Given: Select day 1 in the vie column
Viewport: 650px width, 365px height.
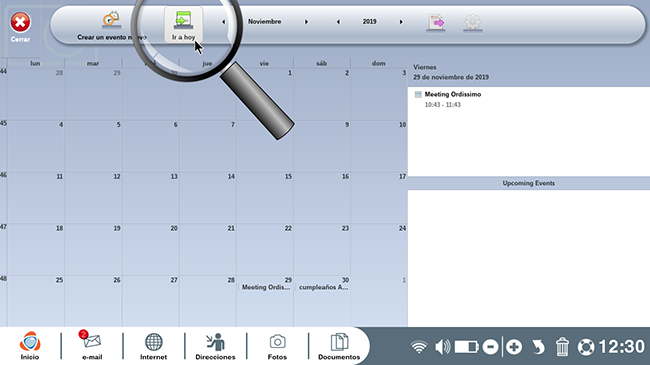Looking at the screenshot, I should coord(265,94).
